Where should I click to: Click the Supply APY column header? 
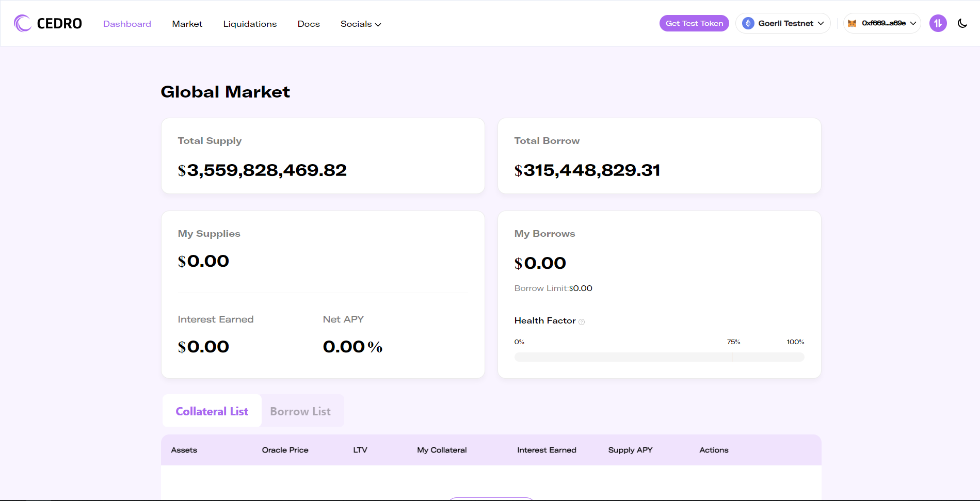click(x=630, y=450)
